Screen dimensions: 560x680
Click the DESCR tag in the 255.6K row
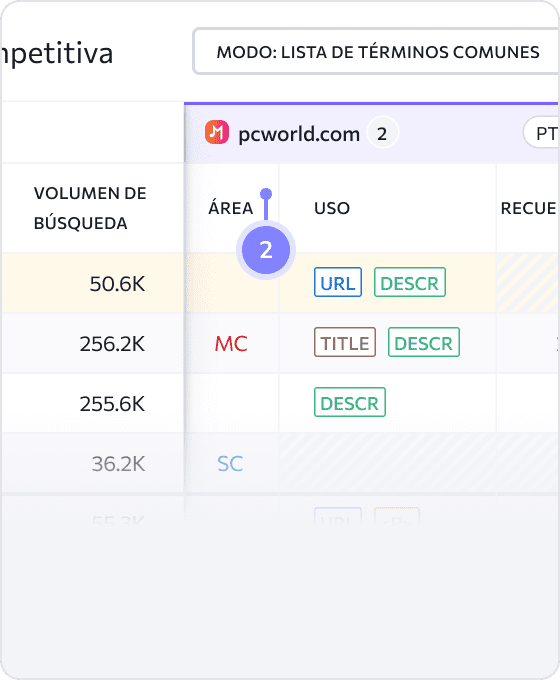click(x=350, y=402)
